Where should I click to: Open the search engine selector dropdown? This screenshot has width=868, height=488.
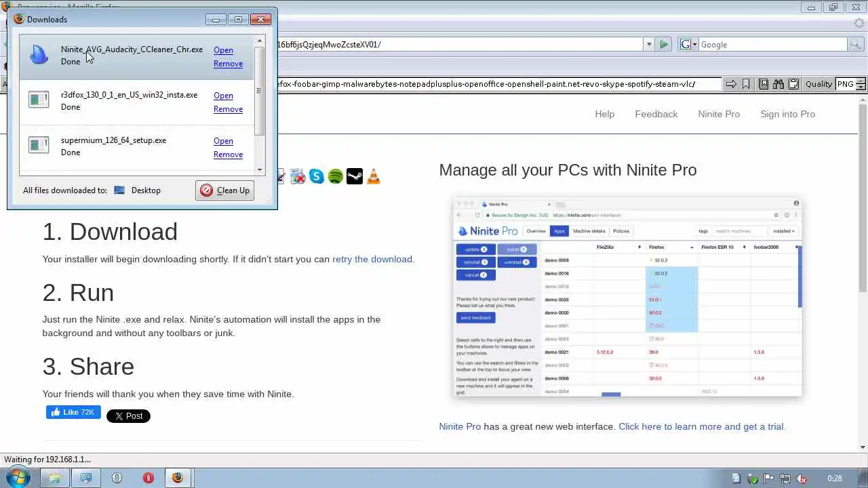(x=688, y=45)
